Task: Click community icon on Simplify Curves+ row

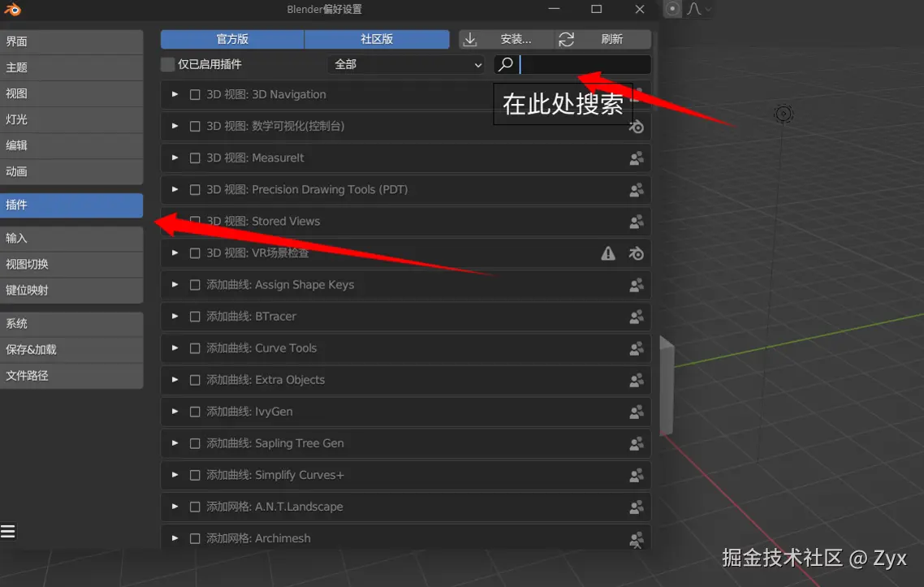Action: click(x=637, y=476)
